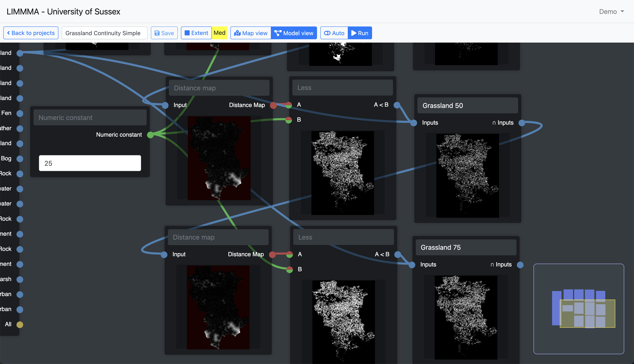
Task: Click the Back to projects button
Action: tap(31, 33)
